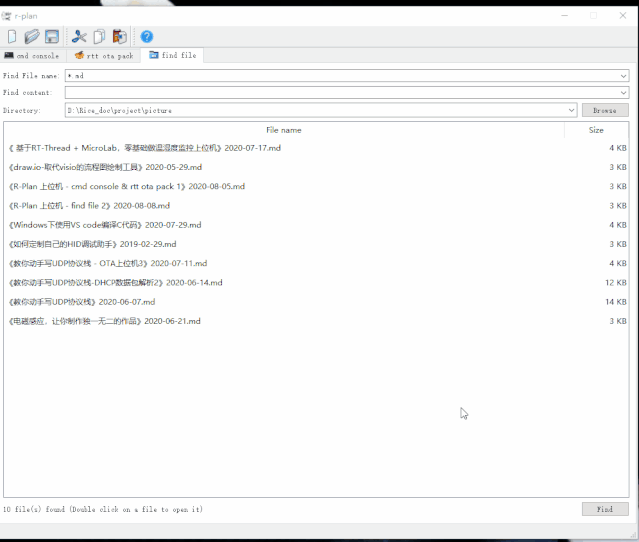Click the r-plan app icon in the title bar

tap(7, 16)
